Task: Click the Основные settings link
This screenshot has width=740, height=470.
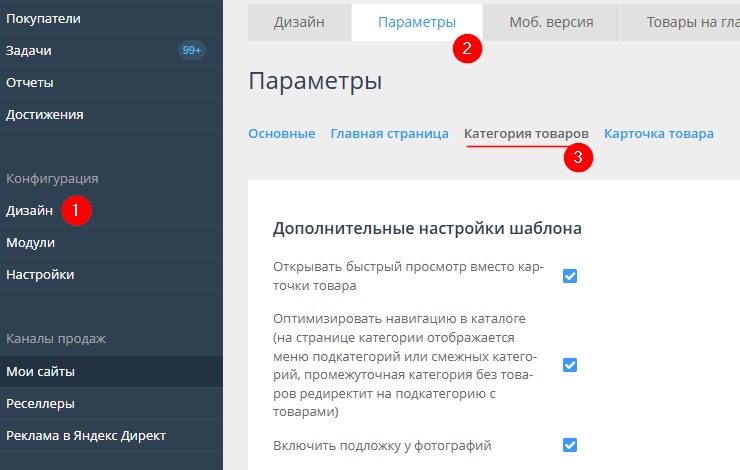Action: click(x=281, y=133)
